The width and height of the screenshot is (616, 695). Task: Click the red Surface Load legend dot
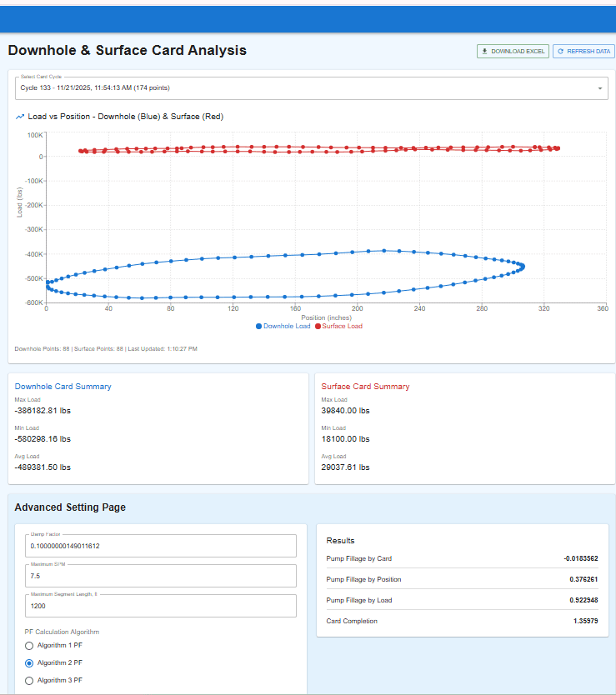click(x=318, y=327)
